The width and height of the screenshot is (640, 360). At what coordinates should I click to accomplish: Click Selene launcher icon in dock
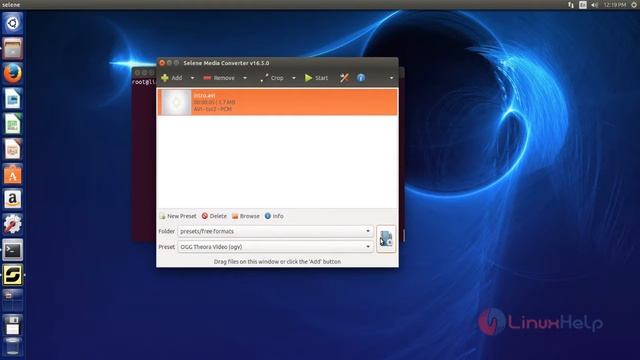click(x=13, y=275)
